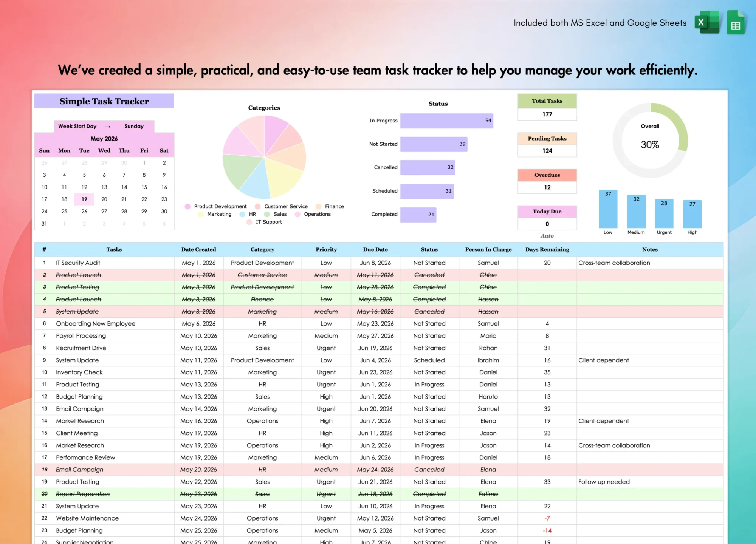Click the Low priority bar showing 37
Screen dimensions: 756x544
point(608,209)
